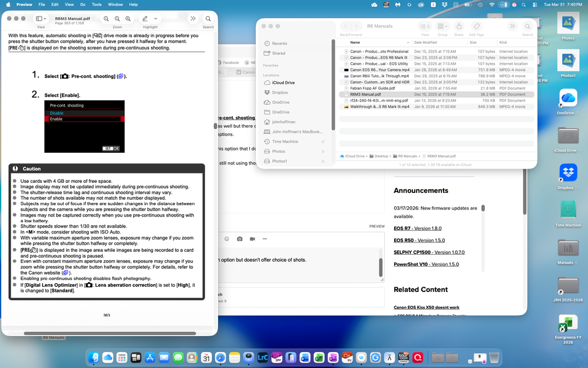Zoom out the PDF in Preview
Screen dimensions: 588x368
click(x=107, y=18)
